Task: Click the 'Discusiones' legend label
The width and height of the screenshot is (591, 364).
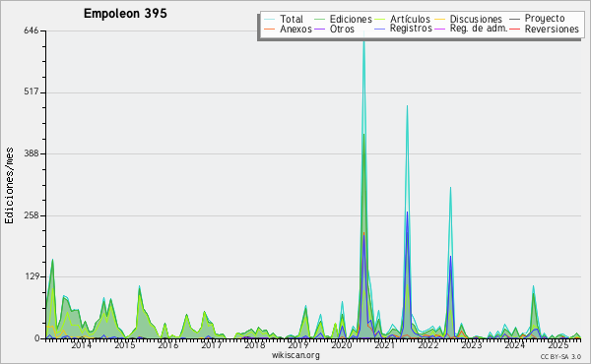Action: (x=476, y=20)
